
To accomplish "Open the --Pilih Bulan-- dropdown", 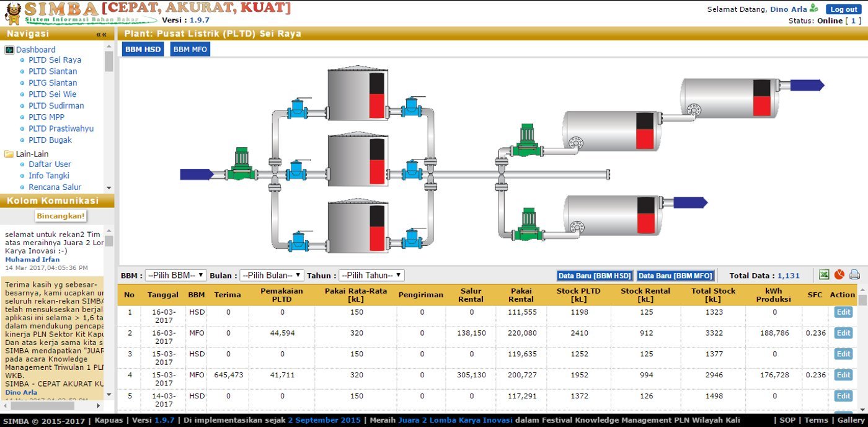I will click(271, 275).
